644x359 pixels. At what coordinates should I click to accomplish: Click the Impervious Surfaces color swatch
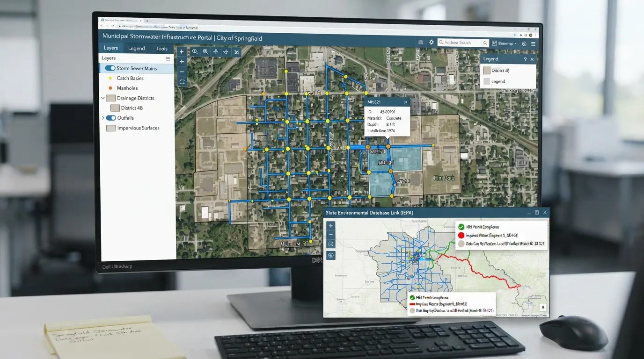point(111,128)
